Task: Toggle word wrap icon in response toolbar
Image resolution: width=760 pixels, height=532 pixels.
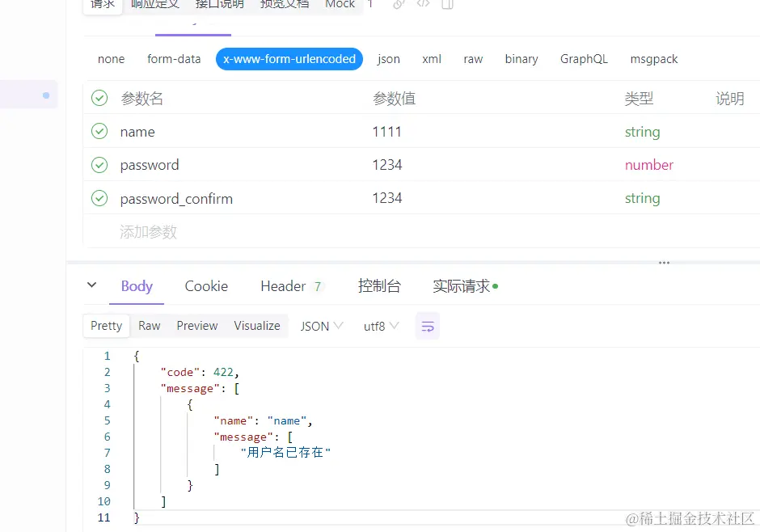Action: 428,326
